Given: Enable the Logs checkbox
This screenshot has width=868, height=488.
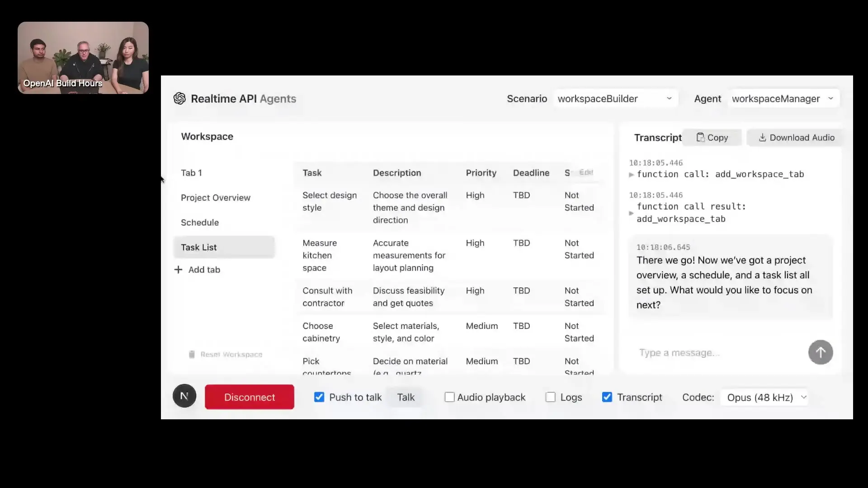Looking at the screenshot, I should 550,397.
